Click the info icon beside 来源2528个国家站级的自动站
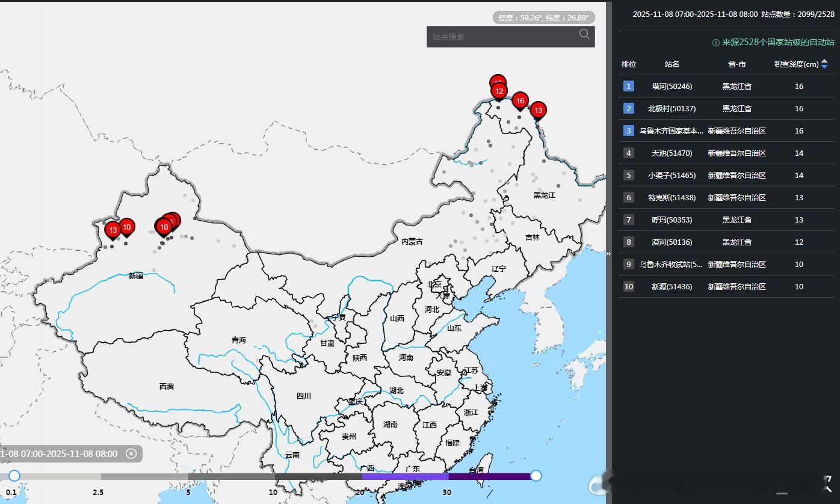This screenshot has height=504, width=840. [715, 43]
